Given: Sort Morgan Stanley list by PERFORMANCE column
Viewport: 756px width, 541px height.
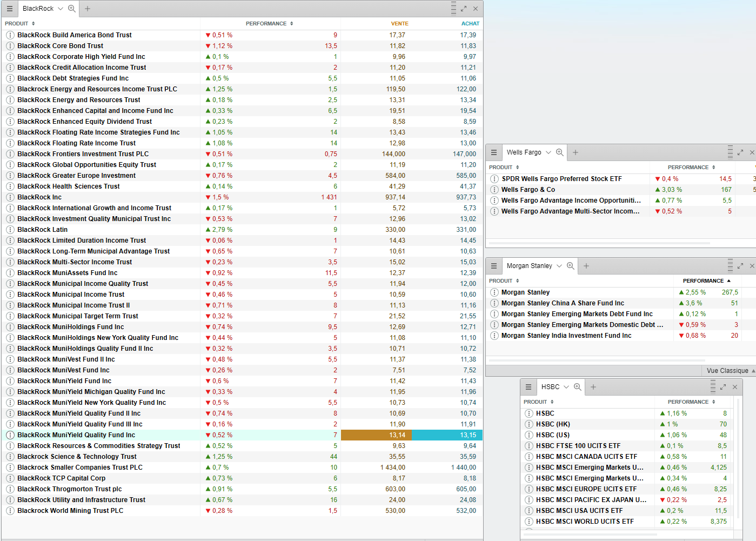Looking at the screenshot, I should coord(707,281).
